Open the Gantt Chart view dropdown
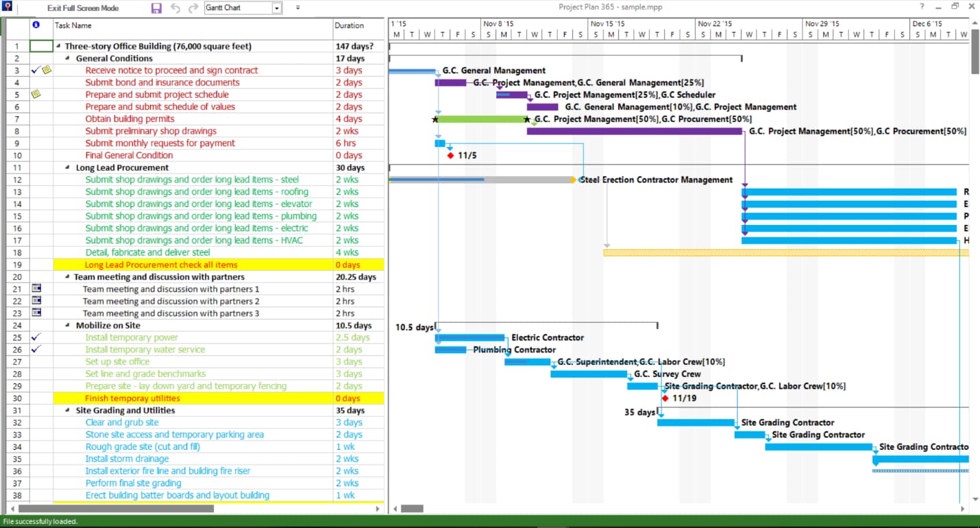The width and height of the screenshot is (980, 528). click(277, 8)
